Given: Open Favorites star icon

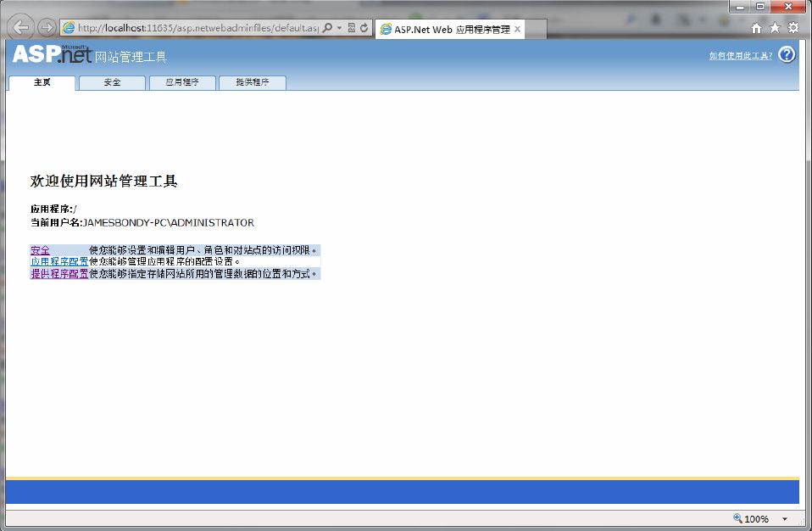Looking at the screenshot, I should [x=775, y=27].
